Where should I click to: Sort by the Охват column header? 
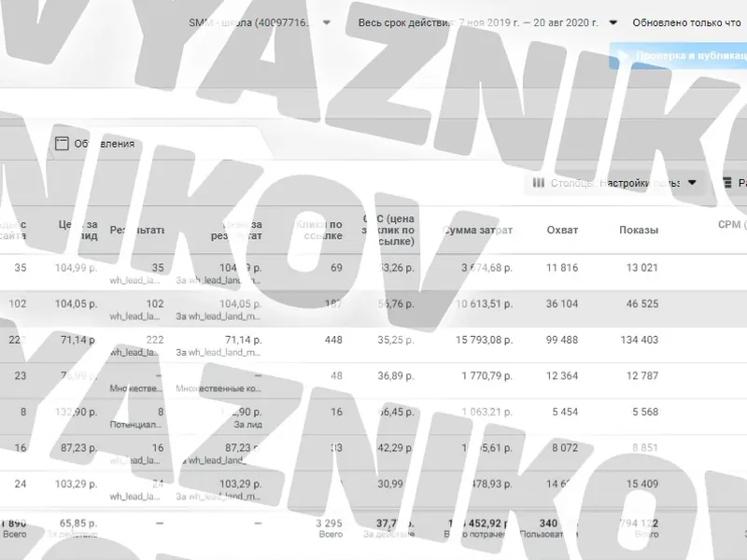click(562, 230)
